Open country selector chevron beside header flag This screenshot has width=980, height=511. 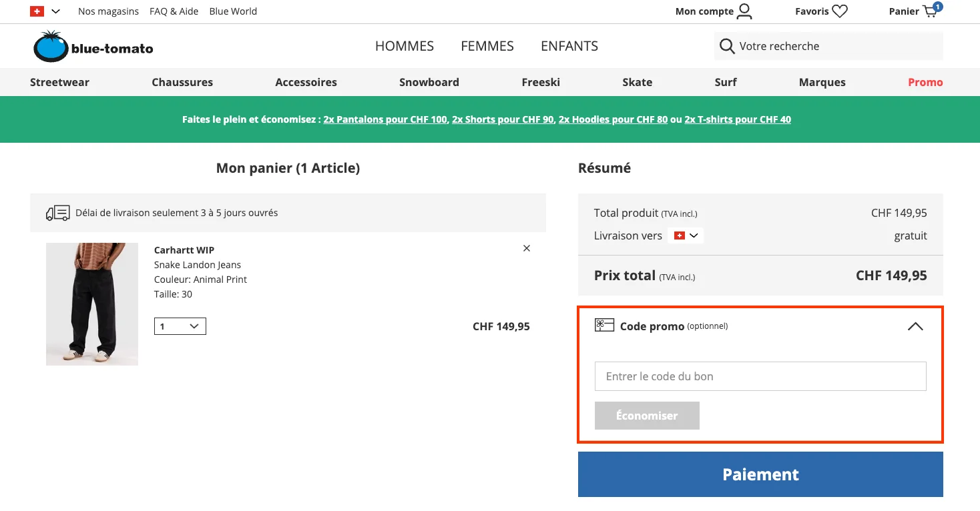[55, 11]
